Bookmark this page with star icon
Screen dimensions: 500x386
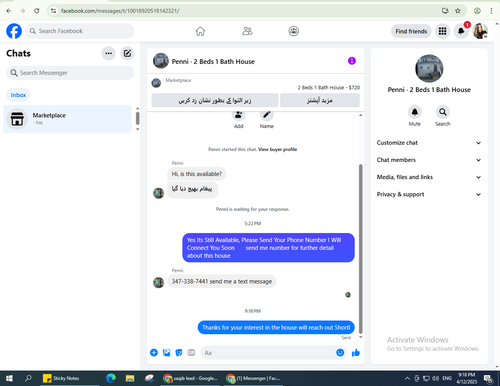coord(458,11)
